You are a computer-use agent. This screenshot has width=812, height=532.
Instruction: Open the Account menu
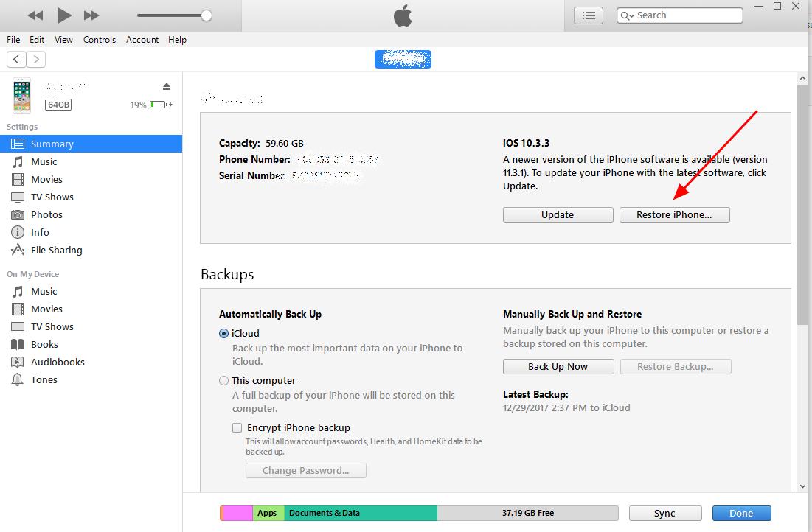pyautogui.click(x=142, y=39)
